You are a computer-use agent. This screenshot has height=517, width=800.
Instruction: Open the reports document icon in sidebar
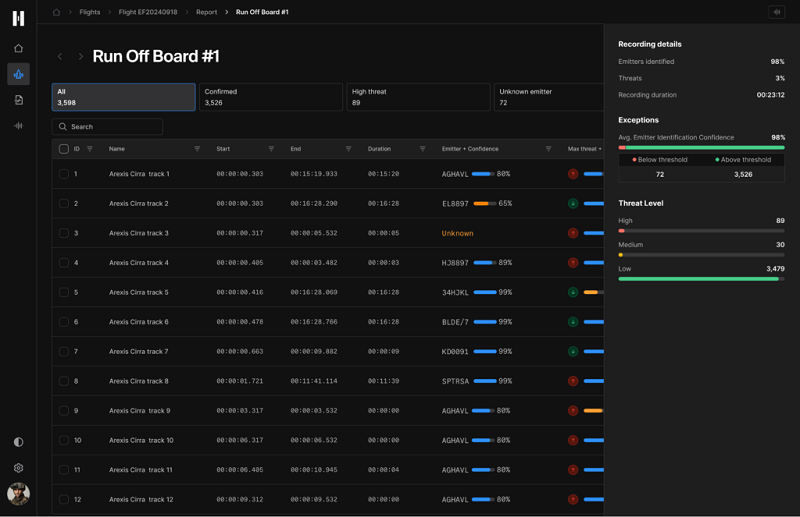point(18,100)
